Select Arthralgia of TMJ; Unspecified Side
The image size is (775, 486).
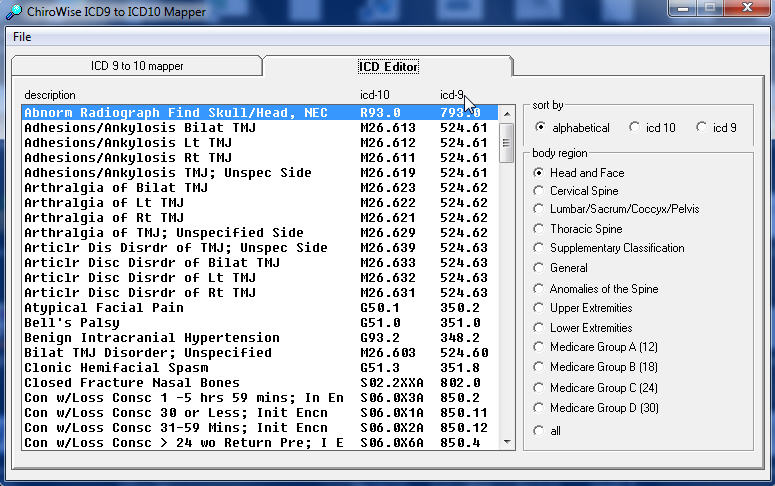(x=260, y=233)
